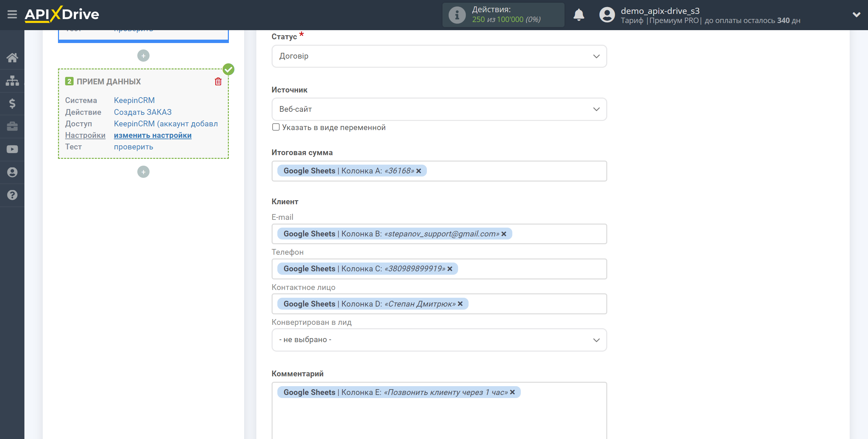Click demo_apix-drive_s3 username

660,11
